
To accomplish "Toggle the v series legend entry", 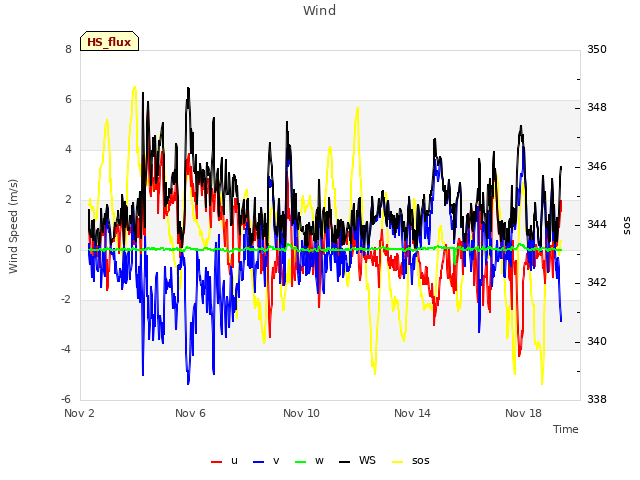I will tap(266, 460).
